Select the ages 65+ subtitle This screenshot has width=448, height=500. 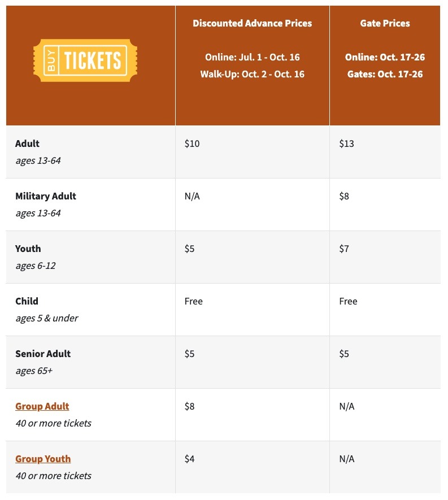click(x=34, y=371)
